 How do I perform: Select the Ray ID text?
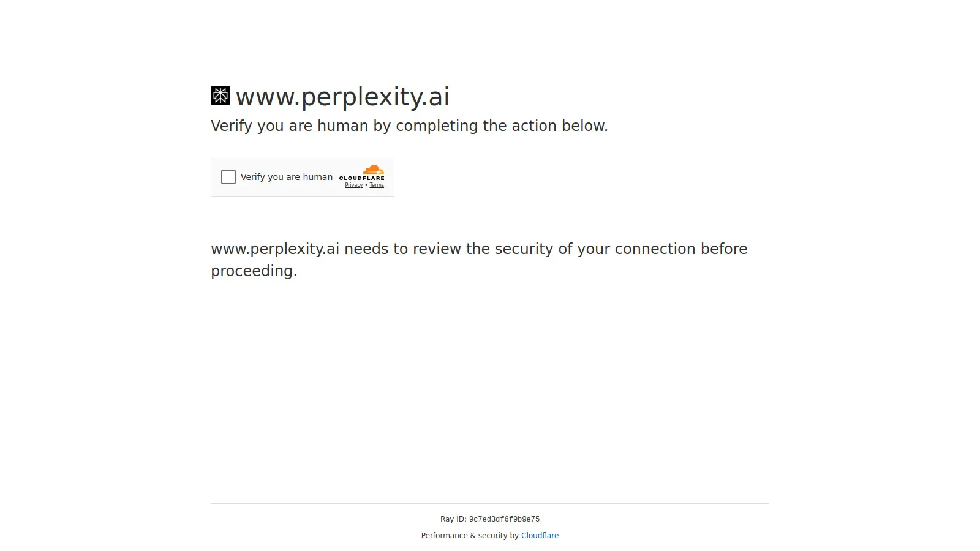point(490,519)
